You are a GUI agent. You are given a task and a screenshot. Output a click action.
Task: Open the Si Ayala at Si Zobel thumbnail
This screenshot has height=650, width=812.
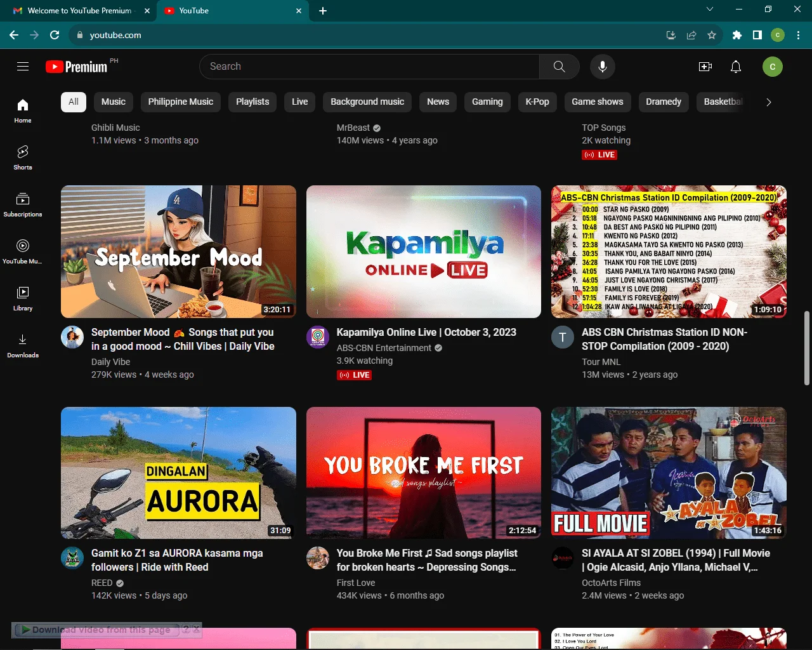669,473
